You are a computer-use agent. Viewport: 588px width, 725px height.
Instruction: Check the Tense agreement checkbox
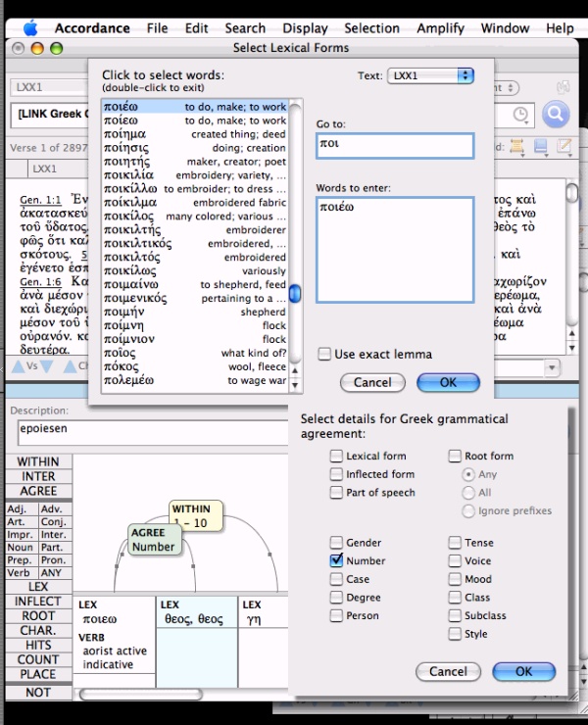tap(455, 543)
